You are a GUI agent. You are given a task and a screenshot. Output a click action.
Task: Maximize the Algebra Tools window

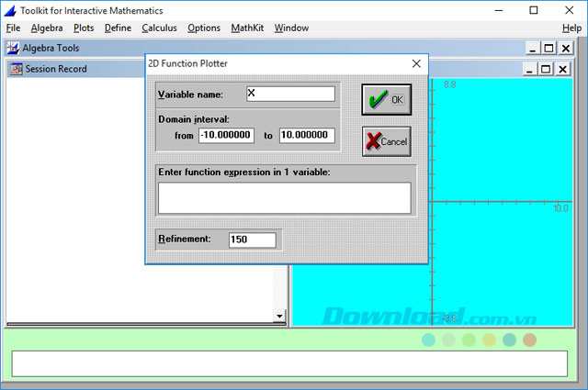[549, 49]
